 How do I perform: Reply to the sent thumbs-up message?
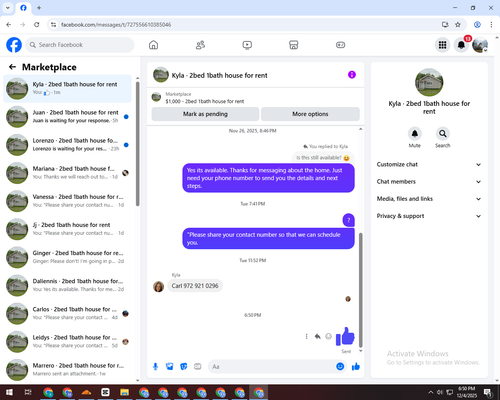317,336
